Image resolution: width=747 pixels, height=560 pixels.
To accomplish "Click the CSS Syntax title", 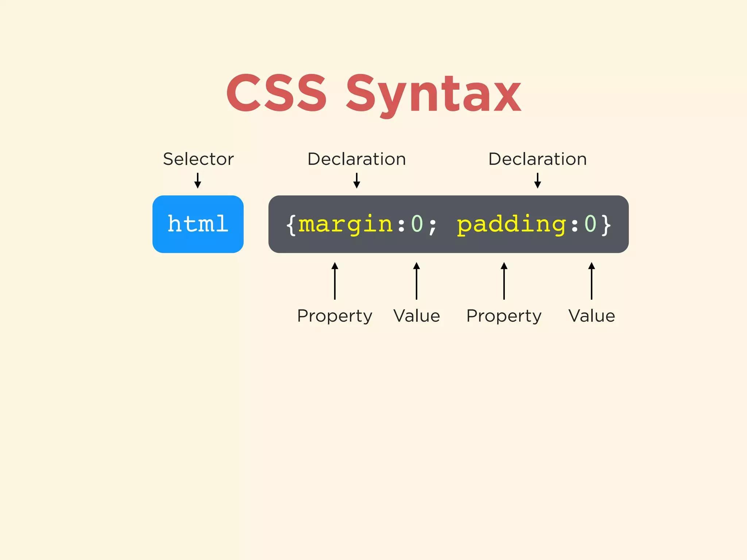I will pyautogui.click(x=373, y=93).
